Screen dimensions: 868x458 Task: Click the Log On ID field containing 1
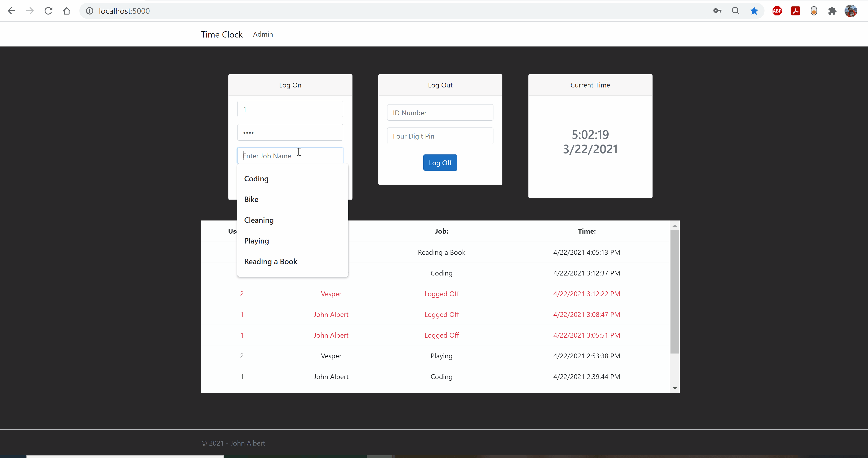coord(290,109)
